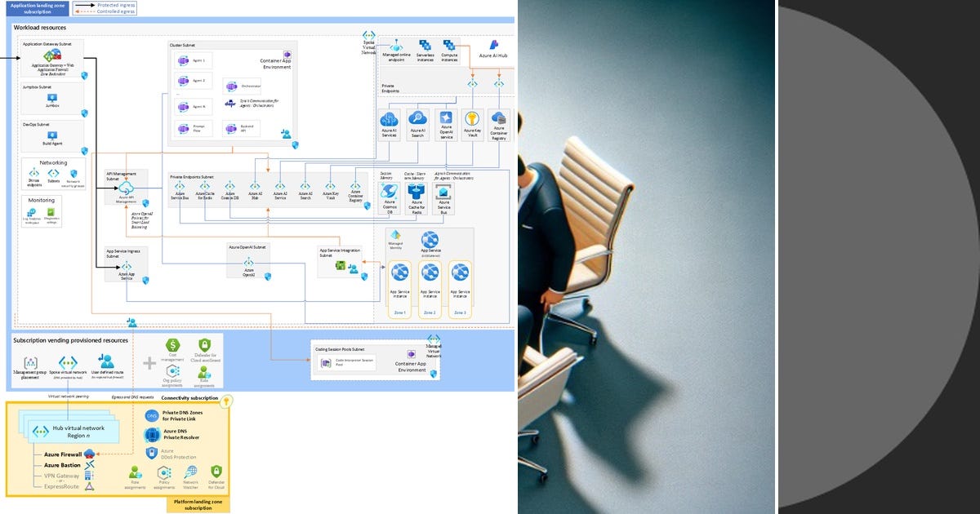This screenshot has width=980, height=514.
Task: Click the Azure Bastion icon
Action: point(90,465)
